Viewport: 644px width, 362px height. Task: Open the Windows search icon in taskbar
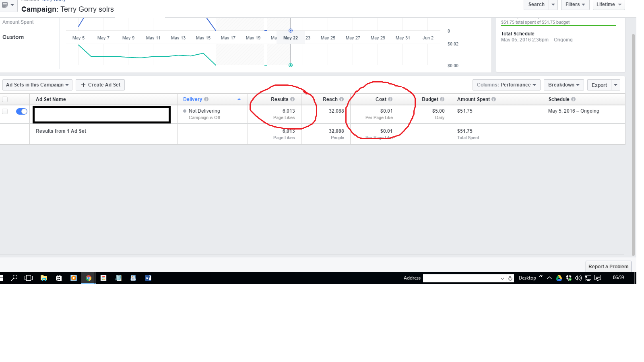(14, 278)
